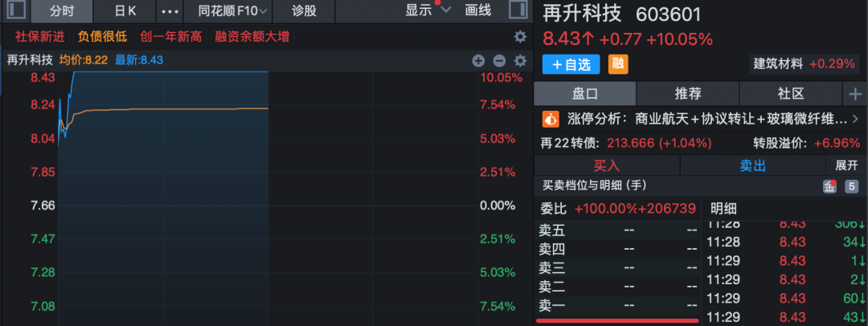The height and width of the screenshot is (326, 868).
Task: Click 11:29 trade with volume 43
Action: click(x=786, y=318)
